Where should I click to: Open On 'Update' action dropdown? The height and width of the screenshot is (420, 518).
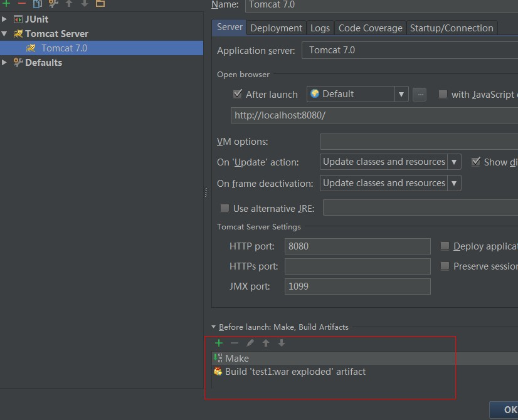454,162
